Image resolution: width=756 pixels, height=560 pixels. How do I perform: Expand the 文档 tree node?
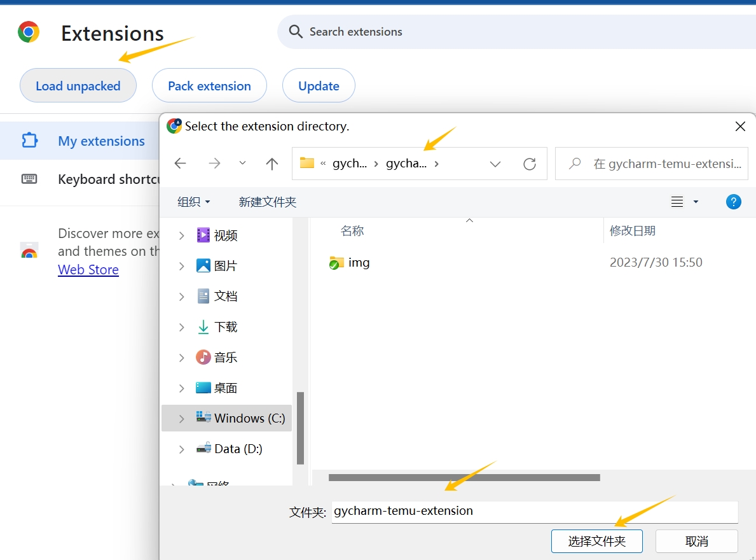coord(181,297)
